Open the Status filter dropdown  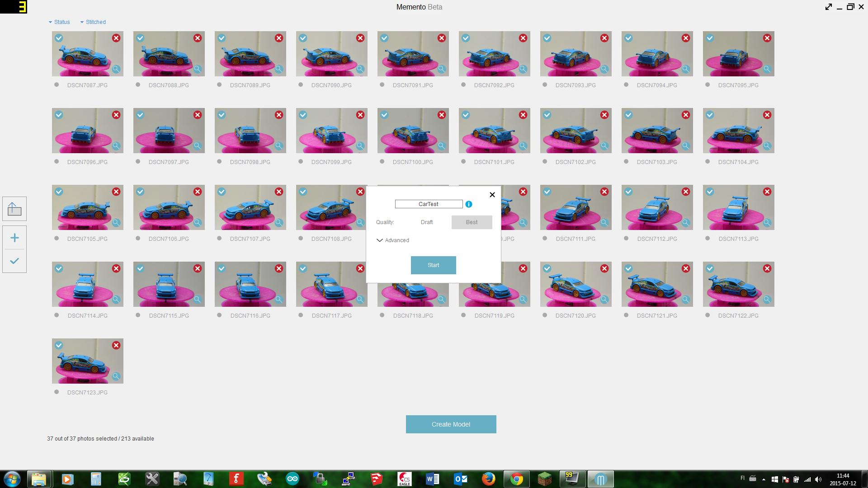pyautogui.click(x=59, y=22)
